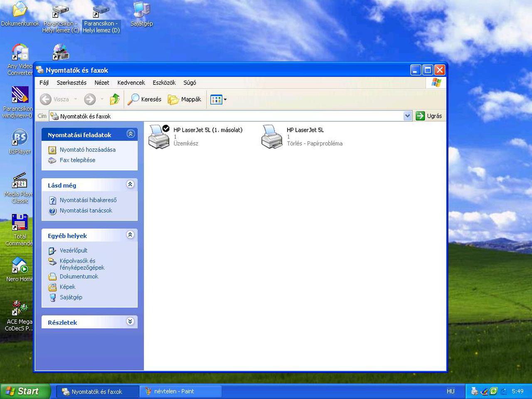532x399 pixels.
Task: Open the forward history dropdown arrow
Action: [102, 99]
